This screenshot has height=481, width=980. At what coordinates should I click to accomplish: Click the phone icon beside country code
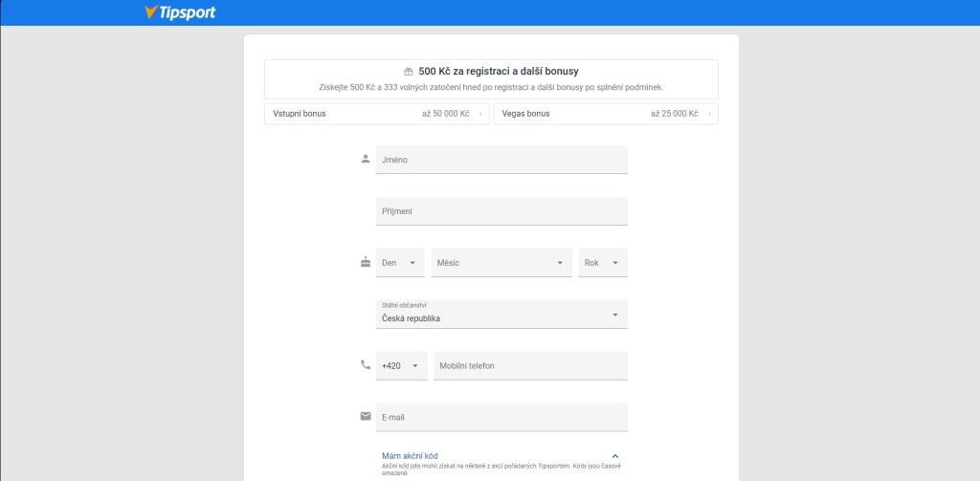pyautogui.click(x=365, y=364)
